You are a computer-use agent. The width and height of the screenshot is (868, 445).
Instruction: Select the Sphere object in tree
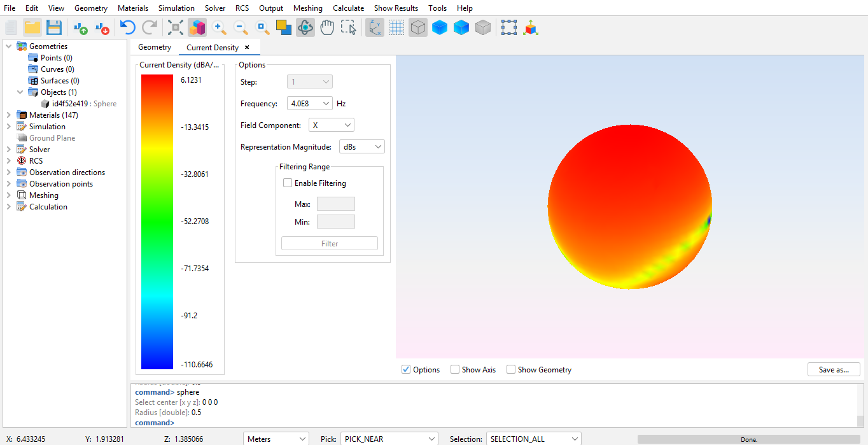[84, 104]
